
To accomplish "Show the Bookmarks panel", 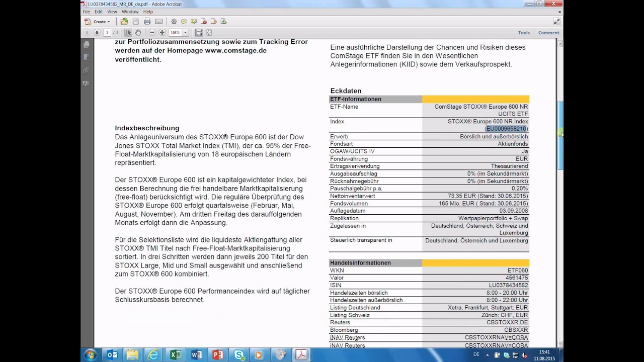I will 86,57.
